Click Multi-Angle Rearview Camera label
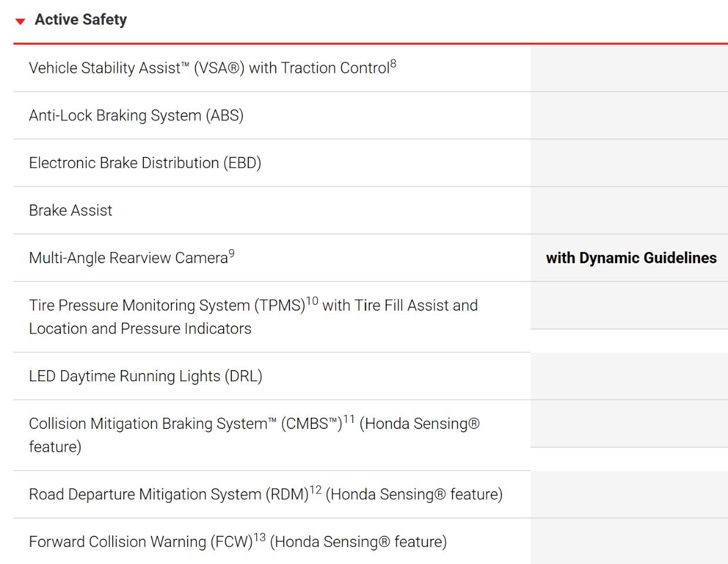The image size is (728, 564). (128, 258)
